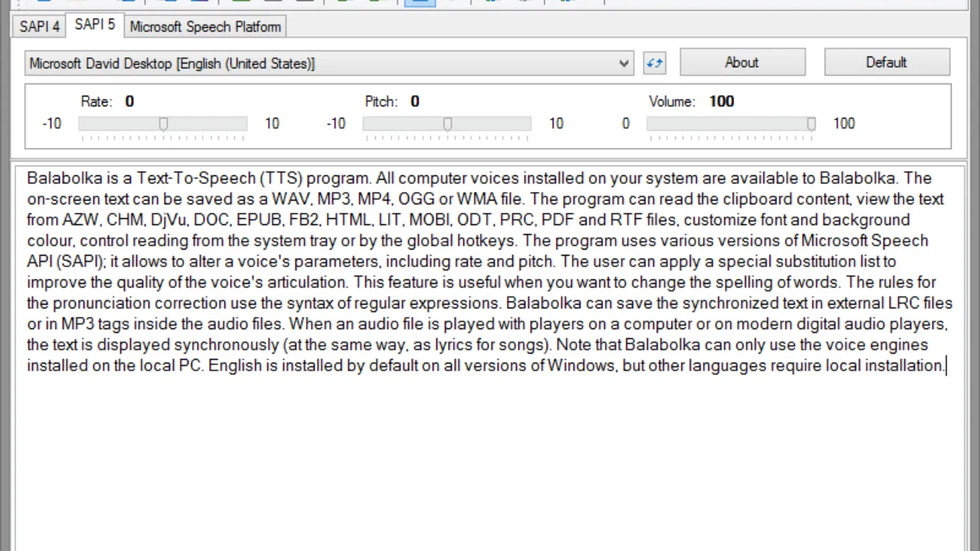Click the Volume slider thumb

(x=811, y=124)
